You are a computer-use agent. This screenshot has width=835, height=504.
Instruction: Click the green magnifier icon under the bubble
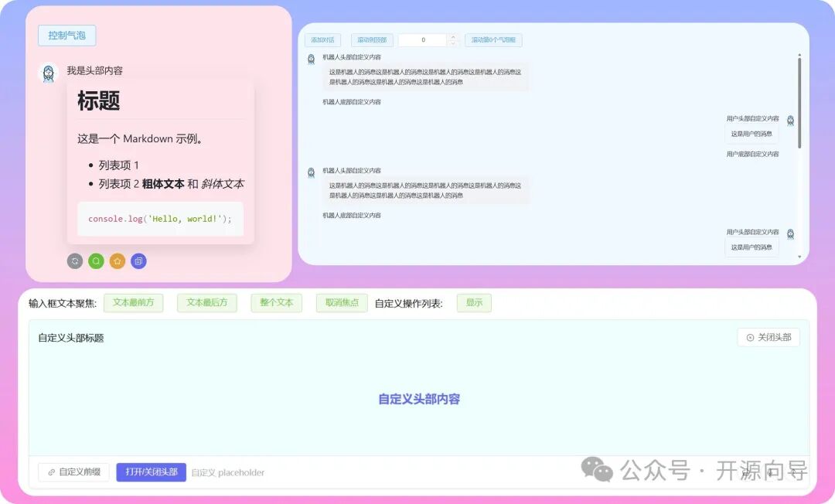(x=96, y=261)
